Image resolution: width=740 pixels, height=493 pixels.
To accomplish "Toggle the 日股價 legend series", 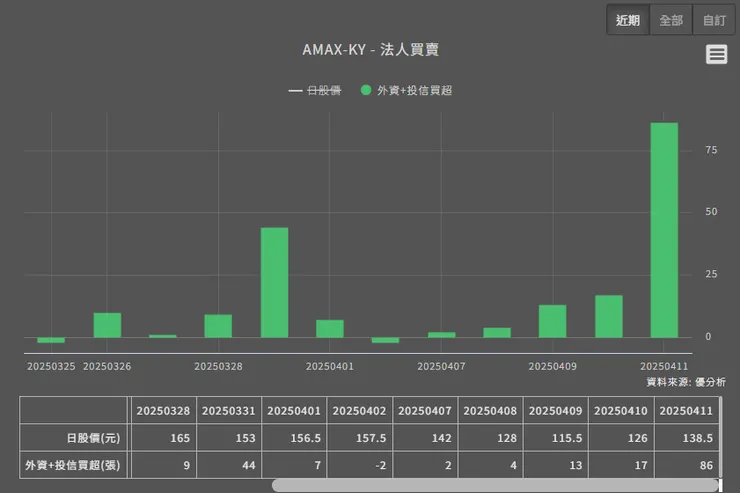I will pos(315,90).
